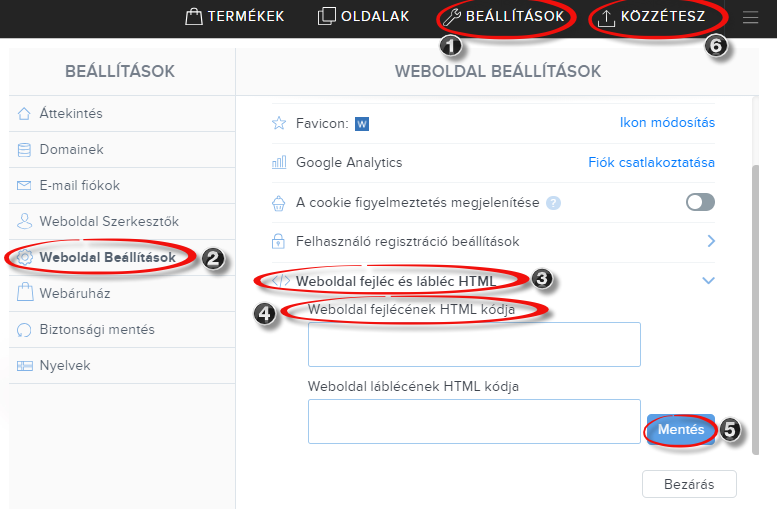Collapse the Weboldal fejléc és lábléc HTML chevron

[x=709, y=281]
